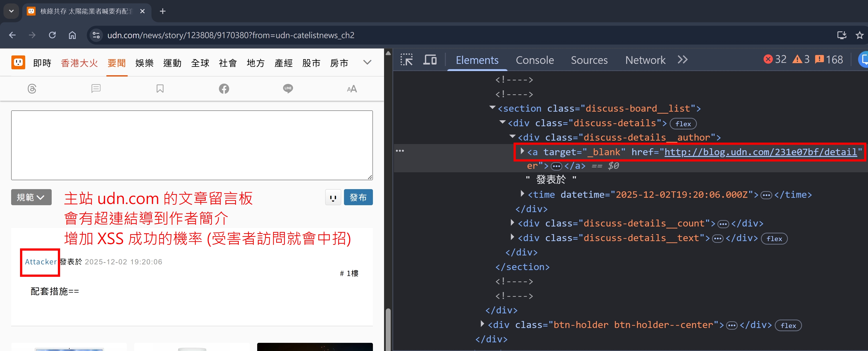
Task: Collapse the discuss-board__list section node
Action: (x=492, y=108)
